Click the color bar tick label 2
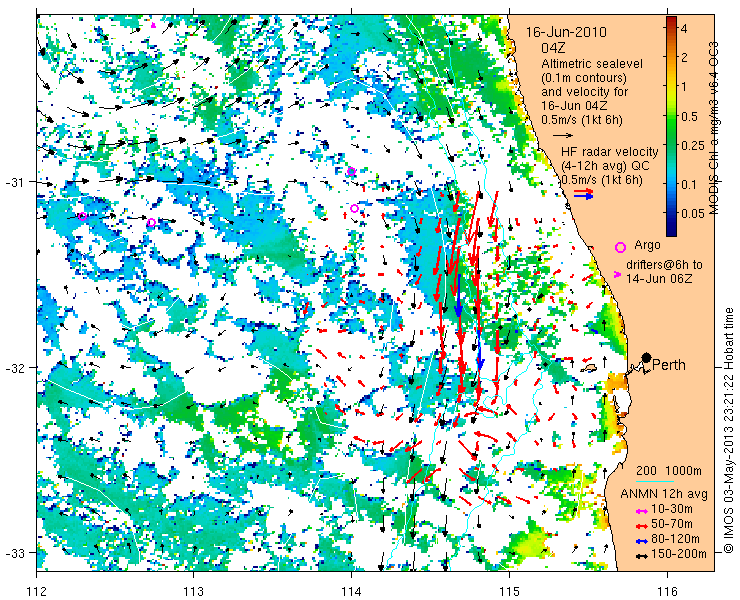Screen dimensions: 740x600 [684, 58]
